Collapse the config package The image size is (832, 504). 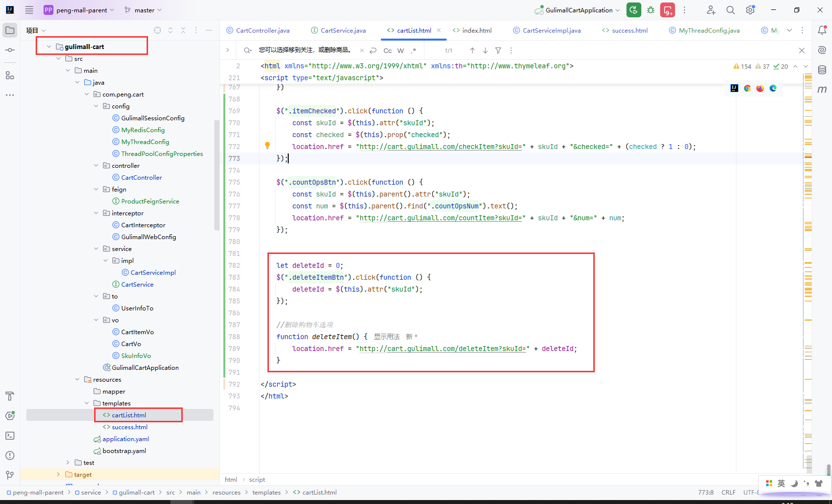tap(96, 106)
